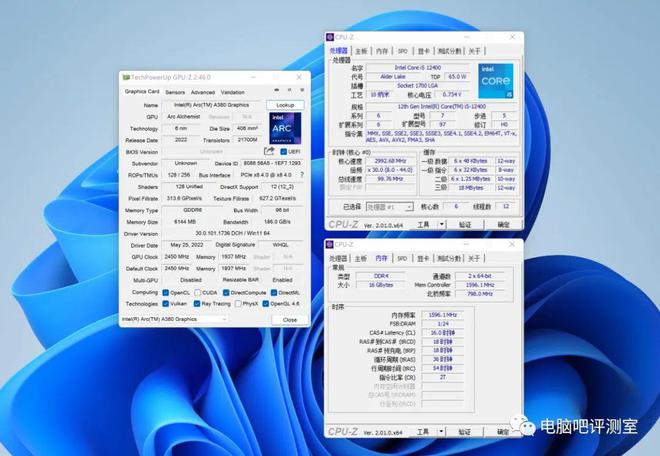Toggle the UEFI checkbox

pos(283,152)
